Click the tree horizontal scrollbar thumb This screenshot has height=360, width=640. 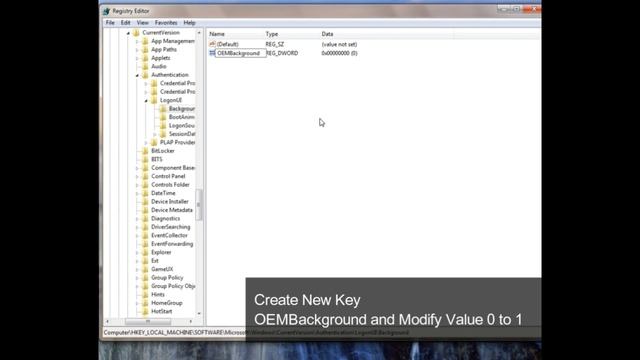click(x=148, y=322)
